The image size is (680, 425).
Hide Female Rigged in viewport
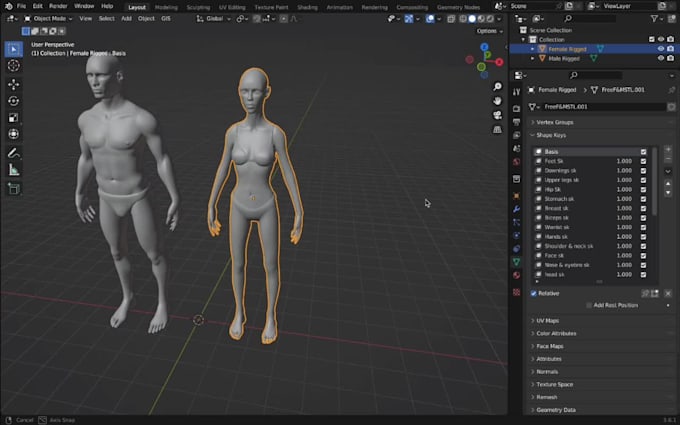661,49
